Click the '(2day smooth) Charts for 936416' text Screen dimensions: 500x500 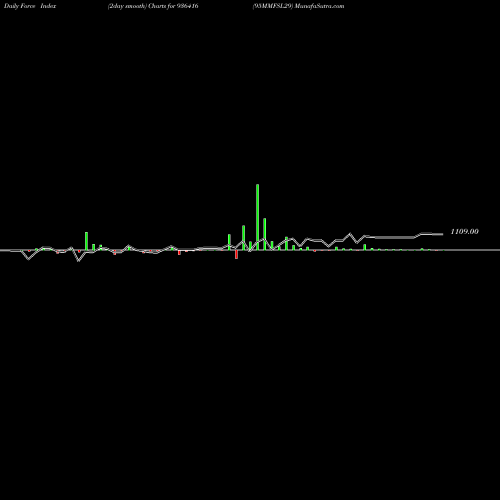click(153, 6)
